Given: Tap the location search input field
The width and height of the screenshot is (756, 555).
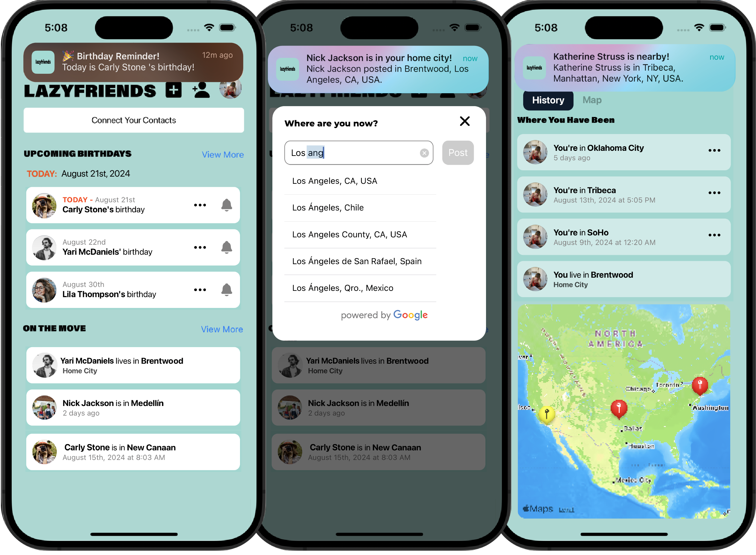Looking at the screenshot, I should (358, 153).
